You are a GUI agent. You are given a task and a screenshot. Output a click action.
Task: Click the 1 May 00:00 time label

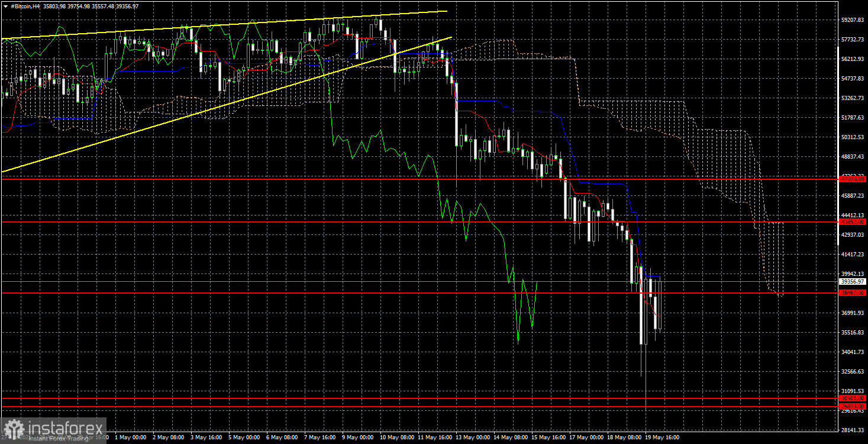[131, 438]
